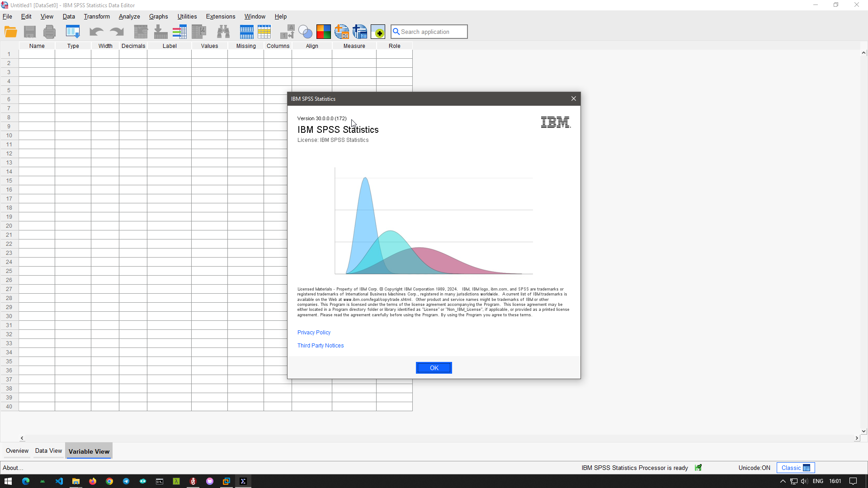This screenshot has width=868, height=488.
Task: Click the Find binoculars icon
Action: pyautogui.click(x=223, y=32)
